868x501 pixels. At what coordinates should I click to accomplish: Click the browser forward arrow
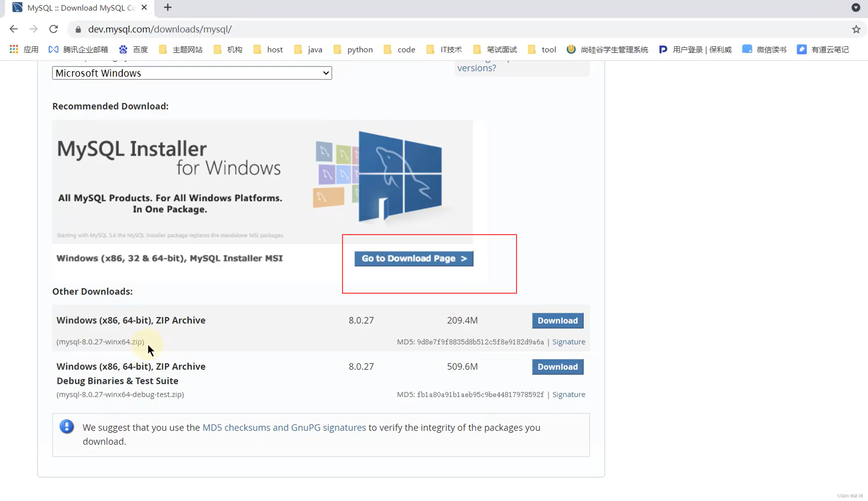click(33, 29)
